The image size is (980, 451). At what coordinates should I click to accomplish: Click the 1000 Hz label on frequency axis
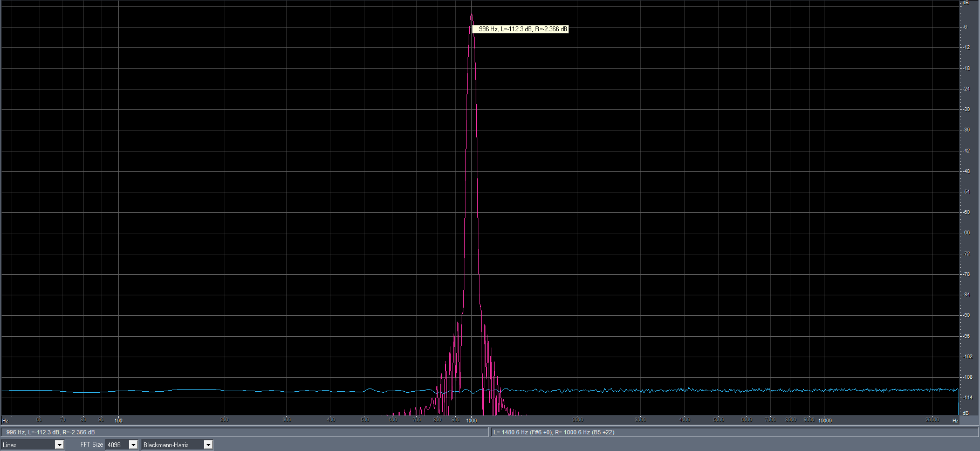(471, 420)
